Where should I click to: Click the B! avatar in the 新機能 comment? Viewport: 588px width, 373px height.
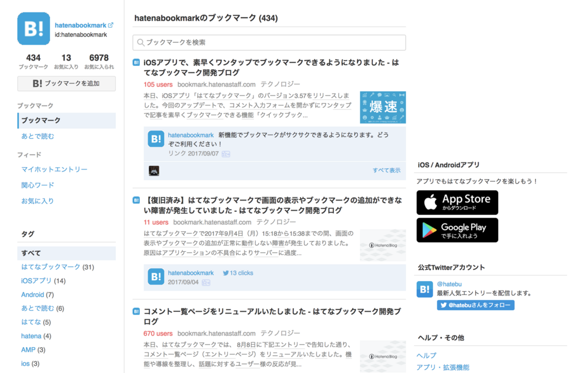click(156, 139)
